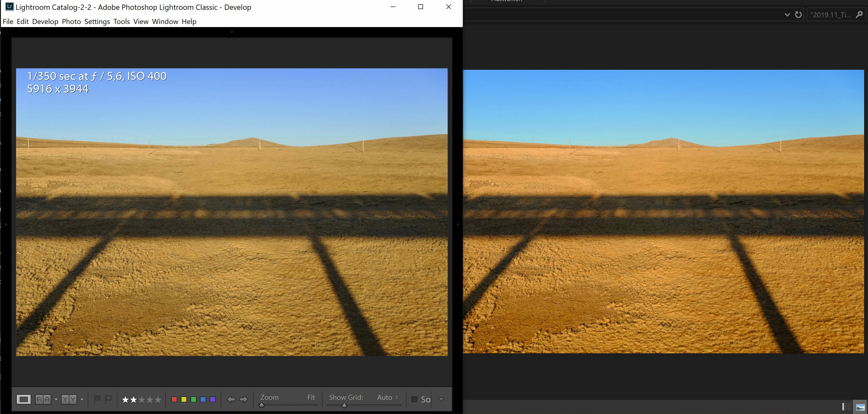Image resolution: width=868 pixels, height=414 pixels.
Task: Expand the toolbar content menu triangle
Action: coord(441,399)
